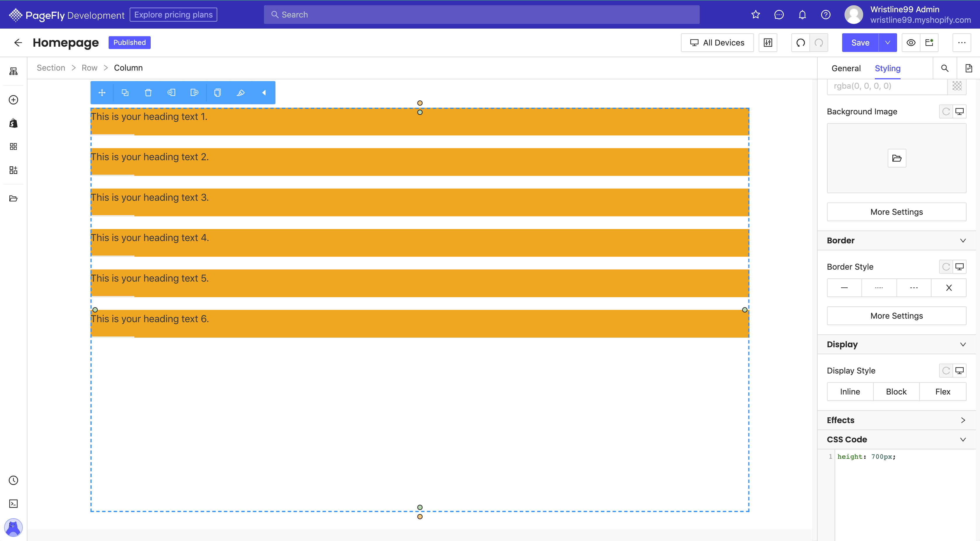Viewport: 980px width, 541px height.
Task: Choose background image via folder button
Action: click(x=897, y=158)
